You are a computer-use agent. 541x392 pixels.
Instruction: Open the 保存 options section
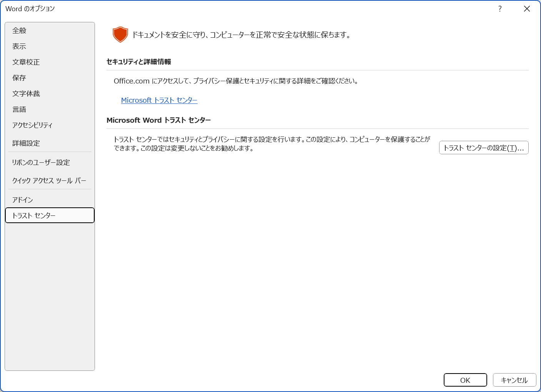pyautogui.click(x=19, y=78)
